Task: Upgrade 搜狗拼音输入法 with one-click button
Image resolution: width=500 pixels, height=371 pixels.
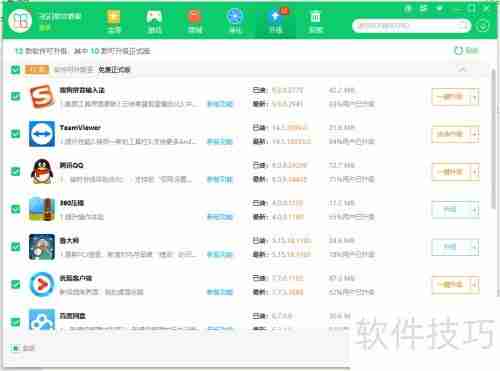Action: pyautogui.click(x=450, y=97)
